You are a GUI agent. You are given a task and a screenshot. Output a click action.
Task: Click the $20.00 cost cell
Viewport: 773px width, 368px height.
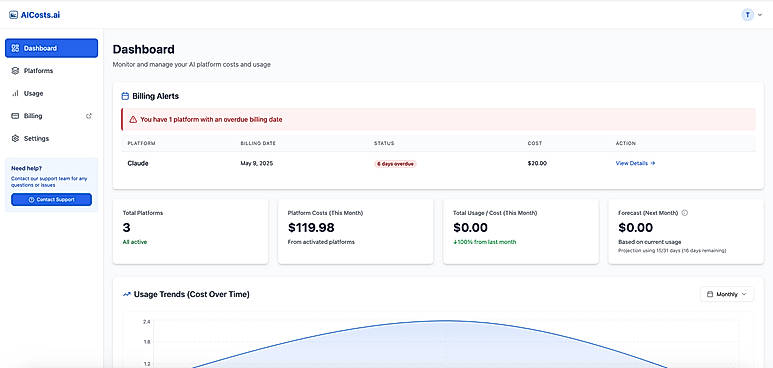pyautogui.click(x=537, y=163)
